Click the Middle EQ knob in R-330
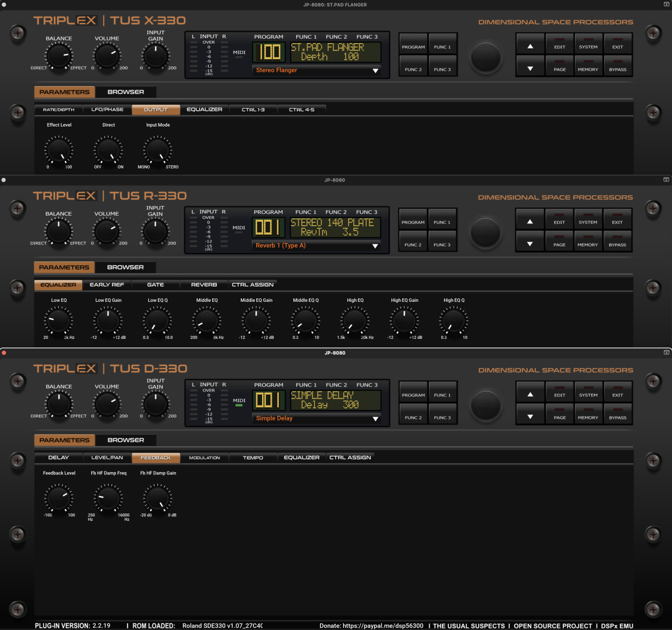Screen dimensions: 672x630 pyautogui.click(x=207, y=321)
